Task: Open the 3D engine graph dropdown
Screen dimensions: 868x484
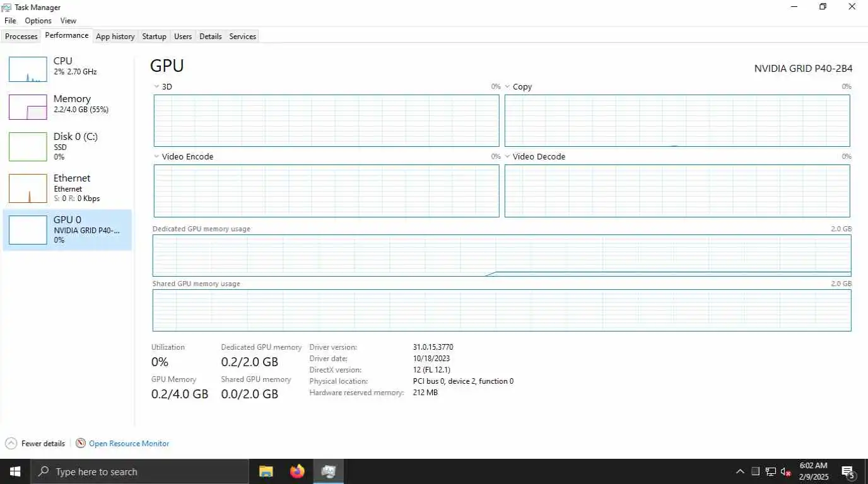Action: pyautogui.click(x=157, y=86)
